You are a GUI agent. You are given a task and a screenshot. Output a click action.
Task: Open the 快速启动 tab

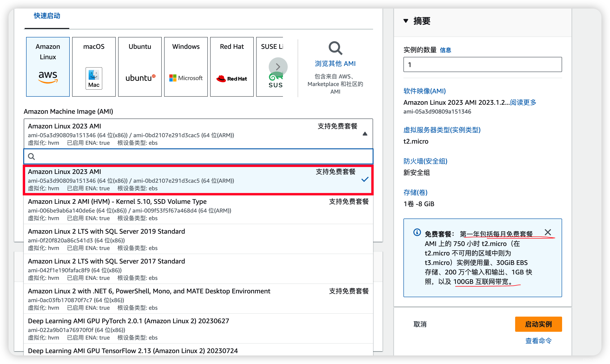tap(47, 16)
